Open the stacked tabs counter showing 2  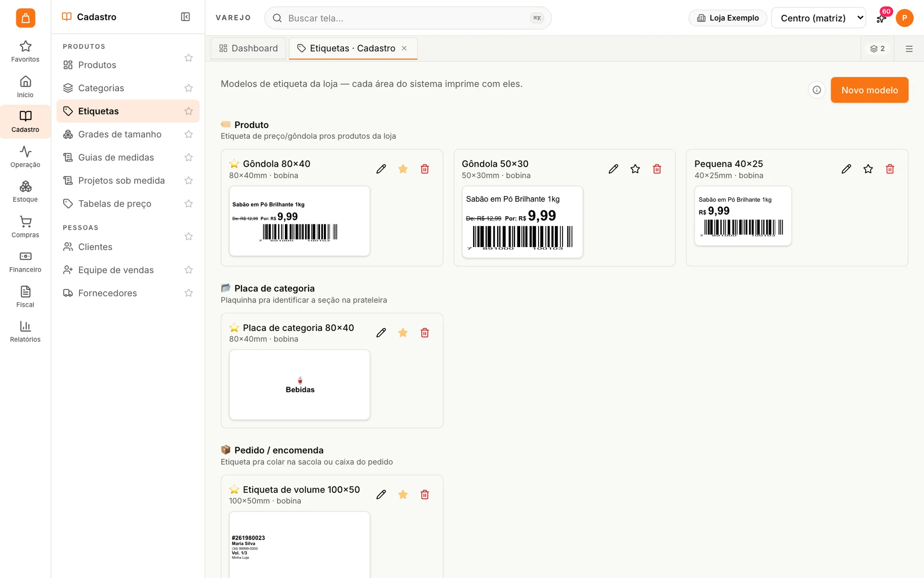[877, 49]
